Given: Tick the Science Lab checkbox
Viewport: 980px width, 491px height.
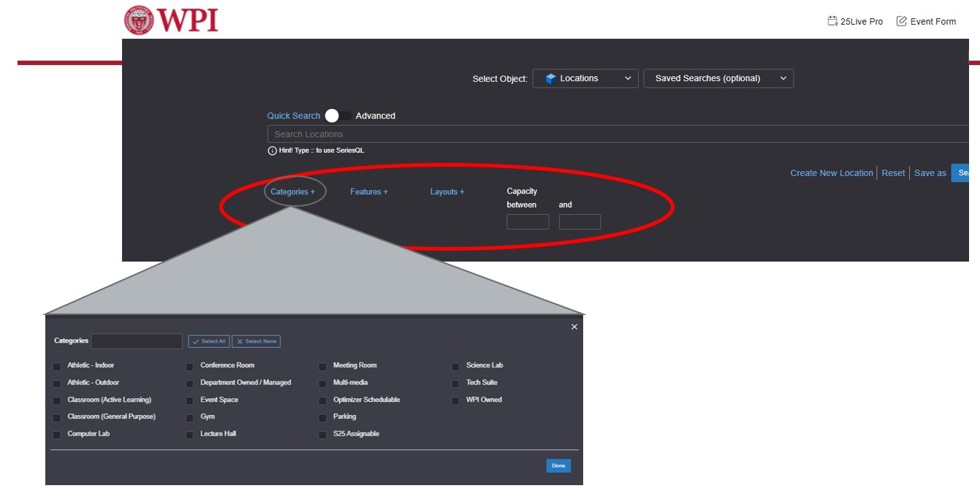Looking at the screenshot, I should coord(455,366).
